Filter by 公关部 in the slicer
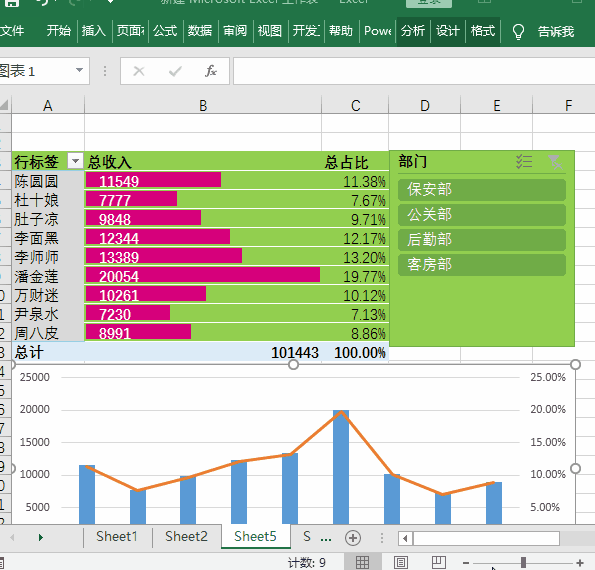 (x=482, y=214)
